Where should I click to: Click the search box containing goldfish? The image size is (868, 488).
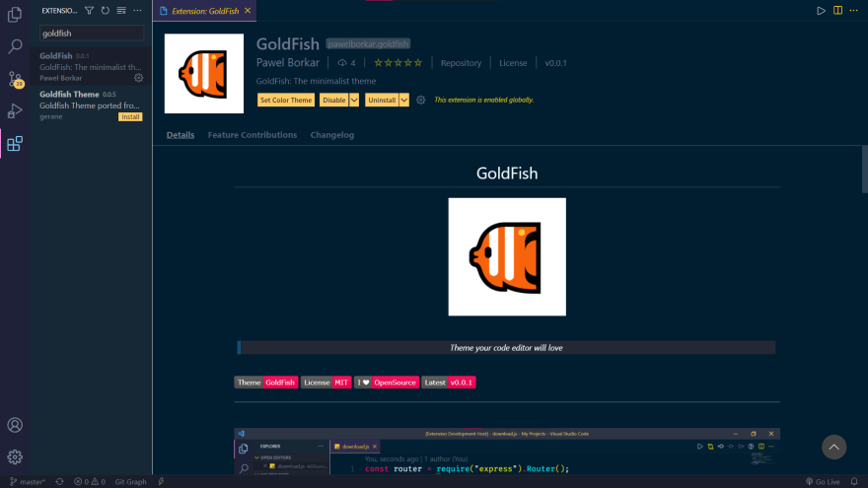92,34
